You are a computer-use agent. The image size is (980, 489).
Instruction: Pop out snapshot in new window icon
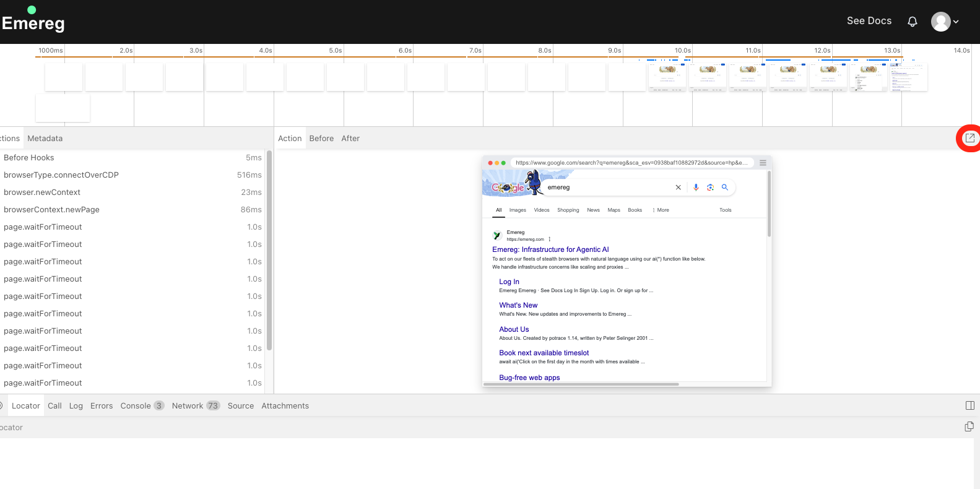click(x=969, y=138)
